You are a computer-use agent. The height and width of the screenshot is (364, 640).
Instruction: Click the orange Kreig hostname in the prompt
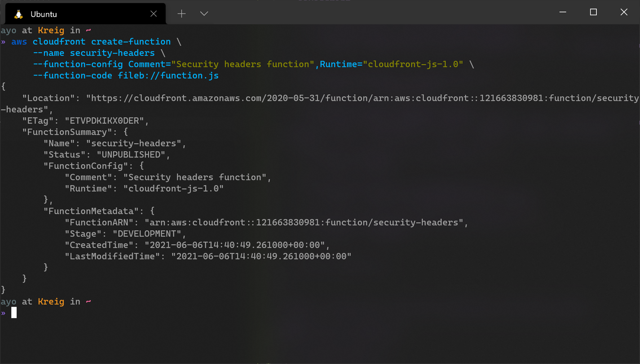coord(51,30)
